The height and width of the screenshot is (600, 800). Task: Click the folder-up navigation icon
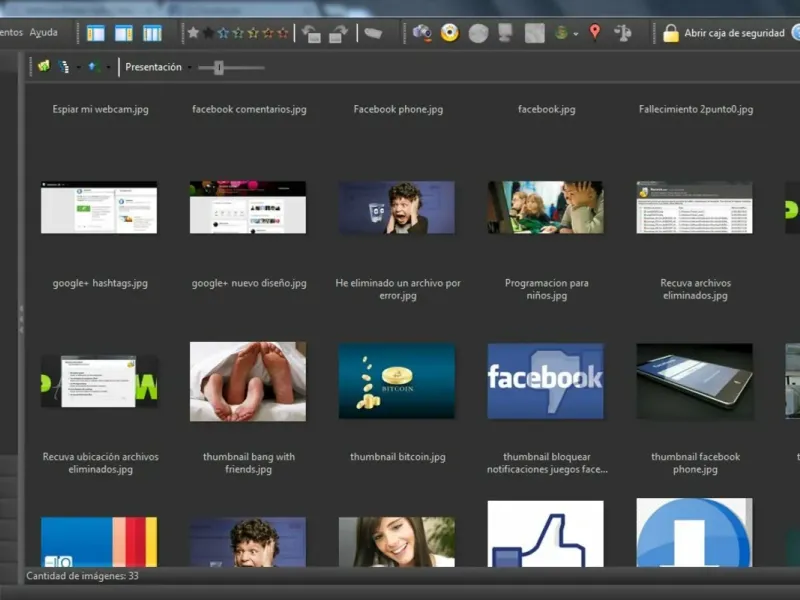pyautogui.click(x=44, y=66)
